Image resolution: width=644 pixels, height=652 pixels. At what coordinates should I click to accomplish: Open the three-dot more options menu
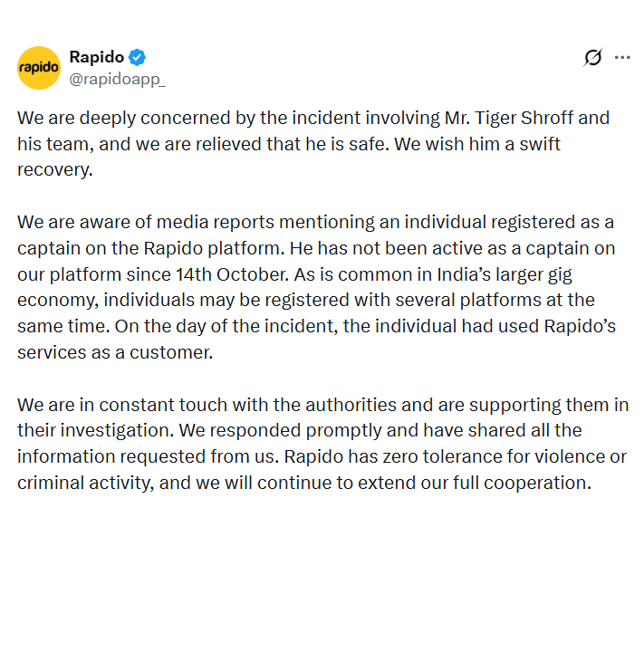(x=622, y=57)
